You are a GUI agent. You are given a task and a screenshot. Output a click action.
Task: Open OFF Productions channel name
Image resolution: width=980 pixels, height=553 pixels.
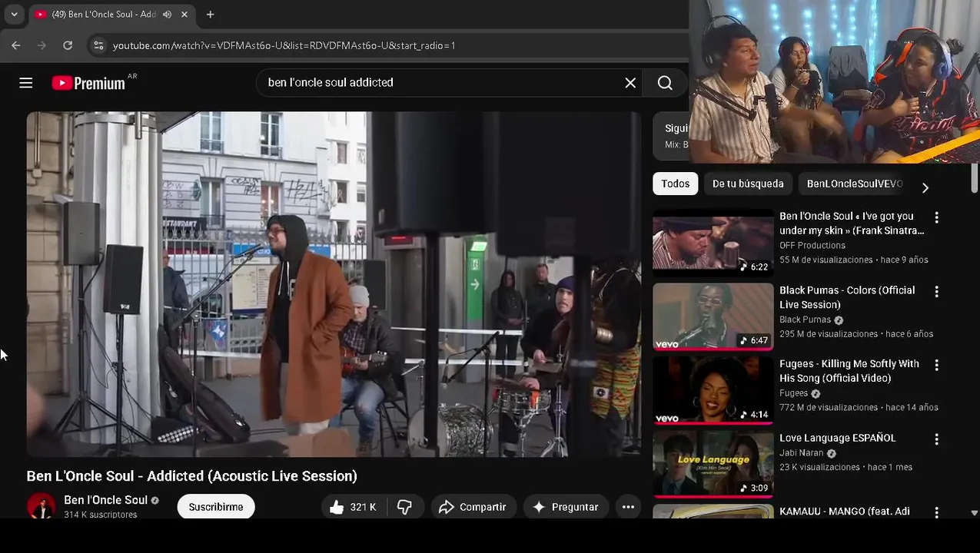click(812, 246)
